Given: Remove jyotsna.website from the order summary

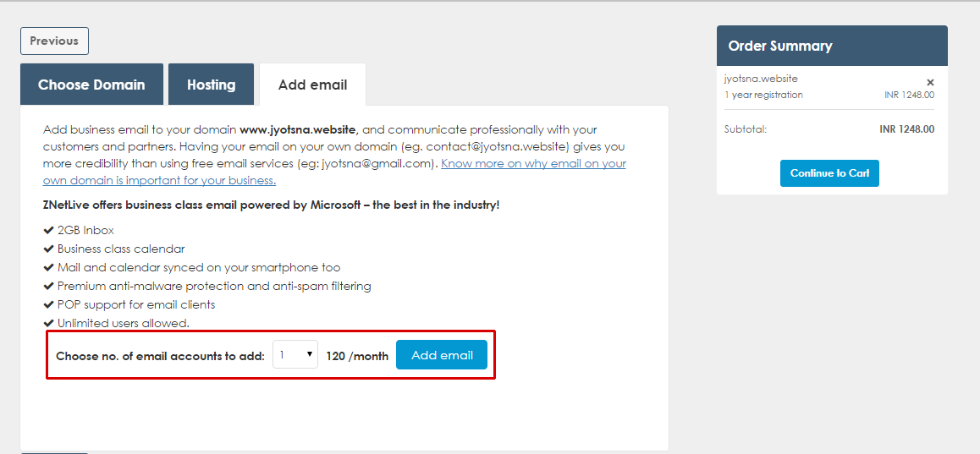Looking at the screenshot, I should pyautogui.click(x=930, y=82).
